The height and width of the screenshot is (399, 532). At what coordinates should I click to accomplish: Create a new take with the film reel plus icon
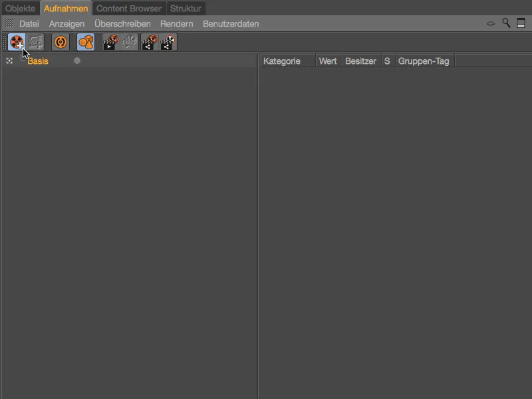click(17, 42)
